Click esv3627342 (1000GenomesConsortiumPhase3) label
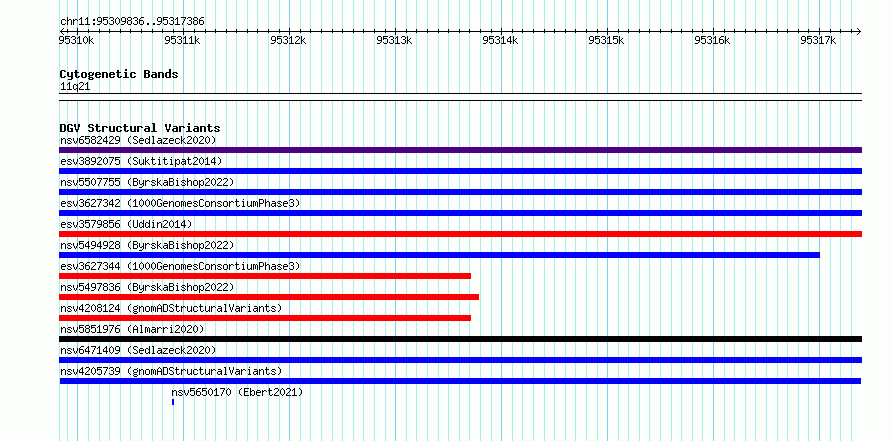The image size is (890, 441). pyautogui.click(x=180, y=203)
